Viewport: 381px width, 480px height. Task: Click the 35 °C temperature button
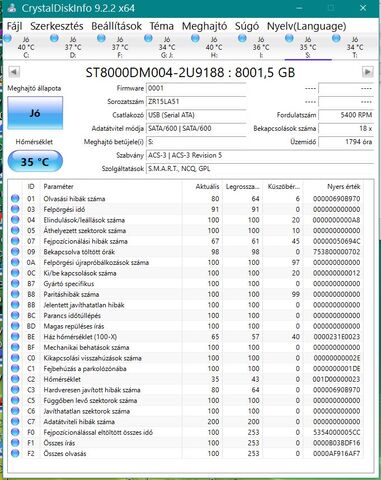(x=35, y=162)
